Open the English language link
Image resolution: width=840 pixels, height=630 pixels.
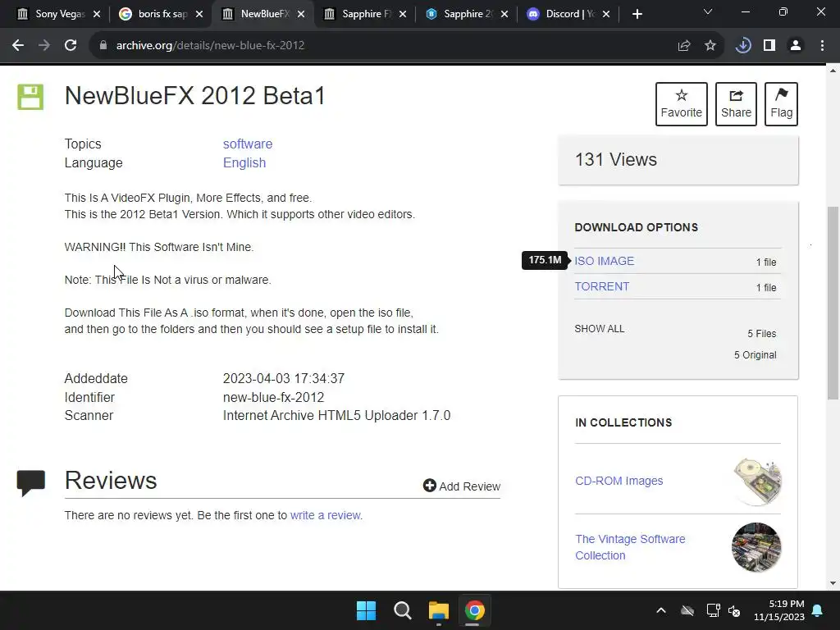tap(244, 163)
